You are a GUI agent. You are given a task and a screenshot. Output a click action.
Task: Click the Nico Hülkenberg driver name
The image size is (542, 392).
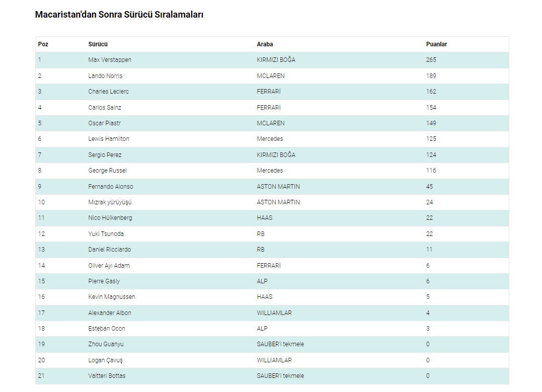click(110, 218)
